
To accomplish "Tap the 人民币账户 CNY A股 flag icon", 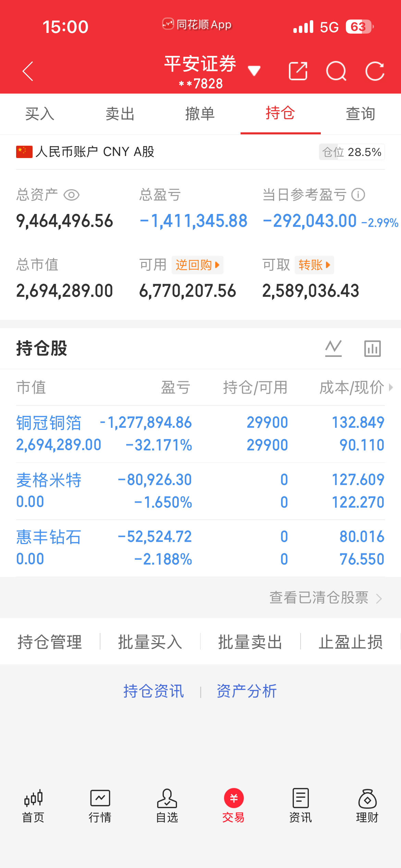I will pyautogui.click(x=24, y=152).
